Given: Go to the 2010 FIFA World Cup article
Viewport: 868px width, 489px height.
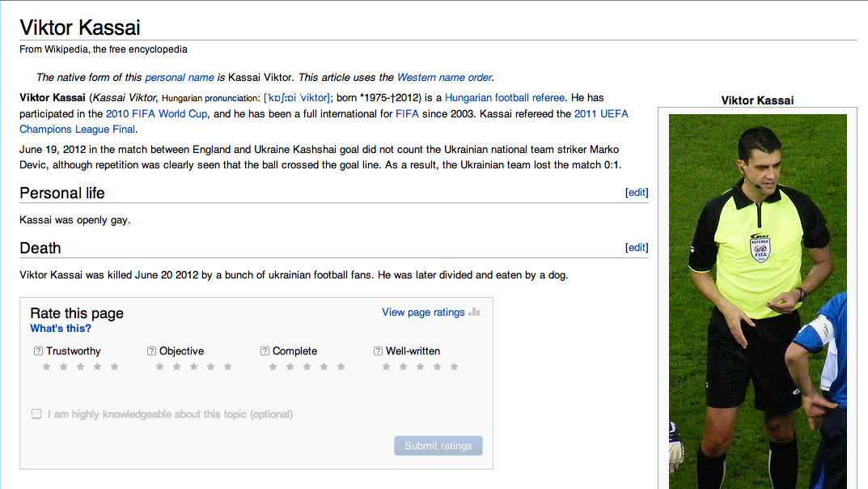Looking at the screenshot, I should (157, 113).
